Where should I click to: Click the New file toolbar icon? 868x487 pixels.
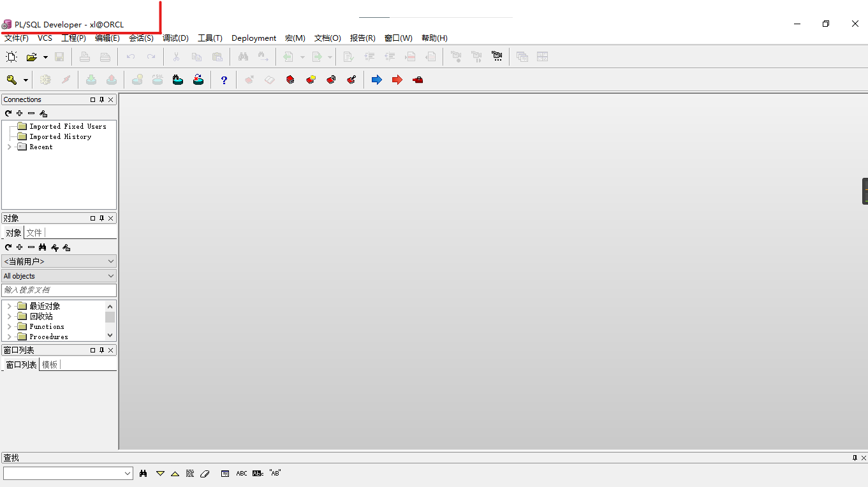[x=11, y=57]
